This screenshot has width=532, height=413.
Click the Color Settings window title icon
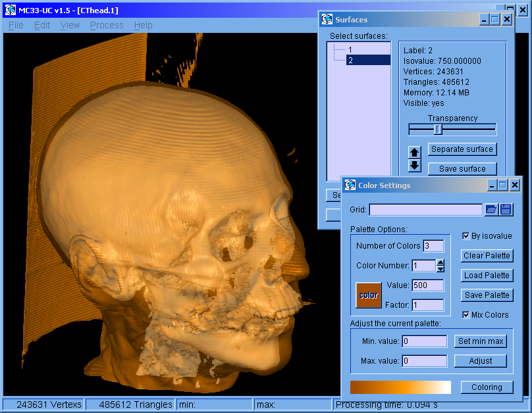350,185
